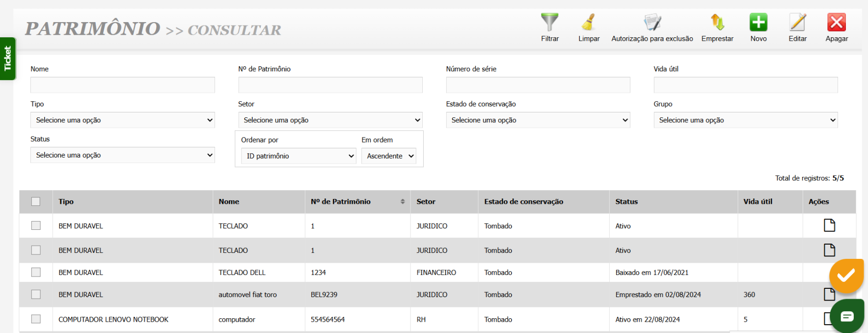Open the Ticket side tab
The image size is (868, 333).
click(8, 58)
